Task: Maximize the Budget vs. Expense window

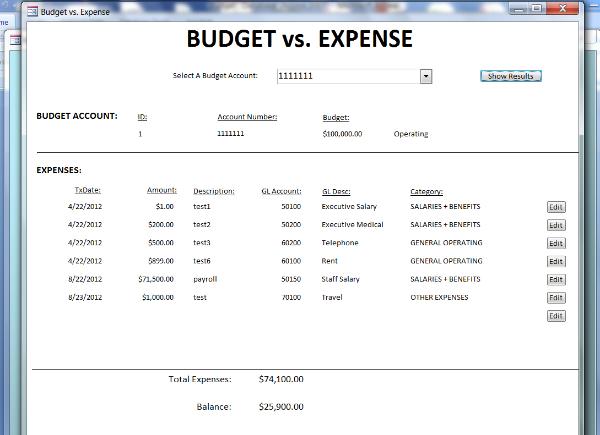Action: (537, 9)
